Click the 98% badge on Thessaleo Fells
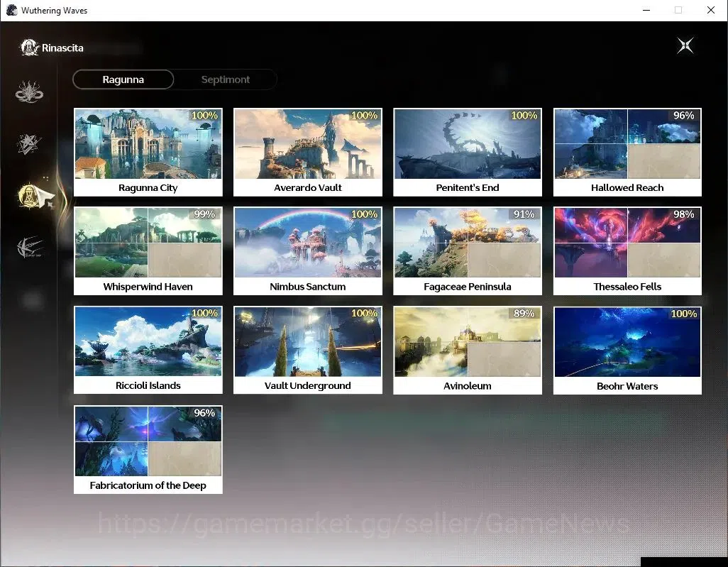 pos(684,214)
